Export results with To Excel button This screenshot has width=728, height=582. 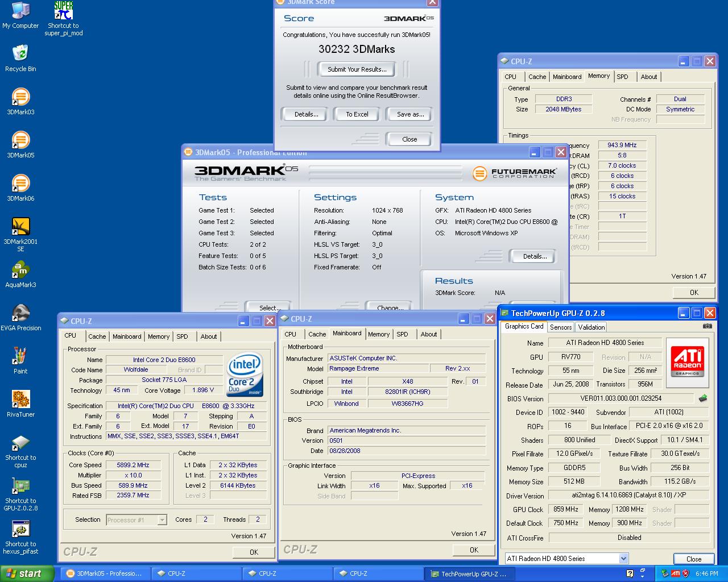coord(357,114)
